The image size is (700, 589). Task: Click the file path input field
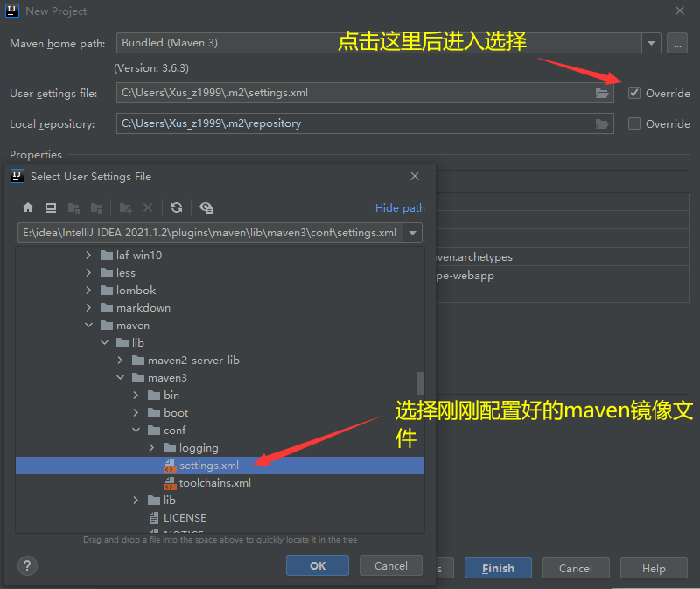tap(210, 233)
